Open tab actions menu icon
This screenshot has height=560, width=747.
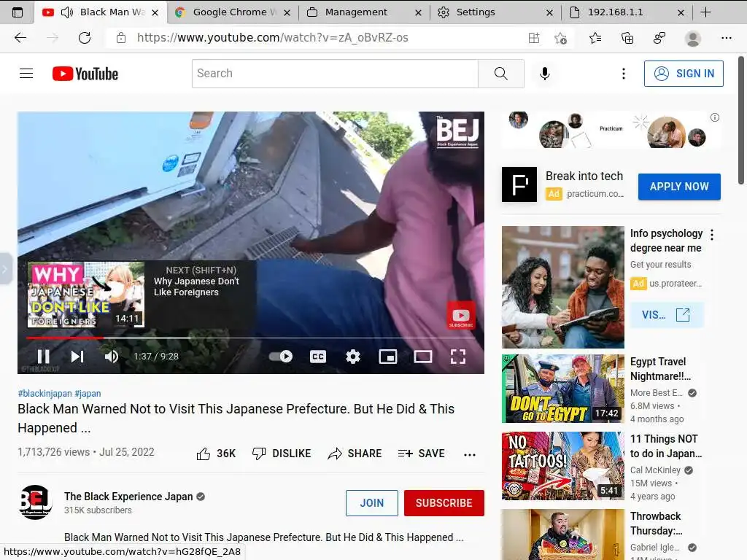18,12
